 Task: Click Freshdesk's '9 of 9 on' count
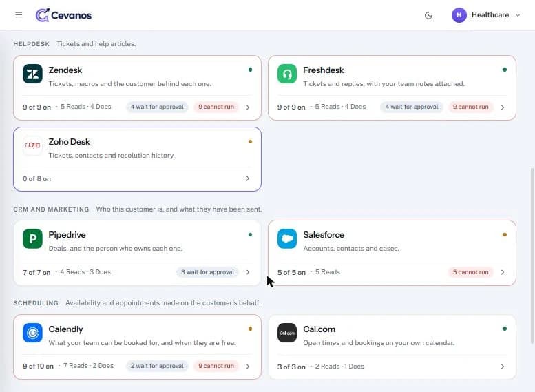(x=291, y=107)
